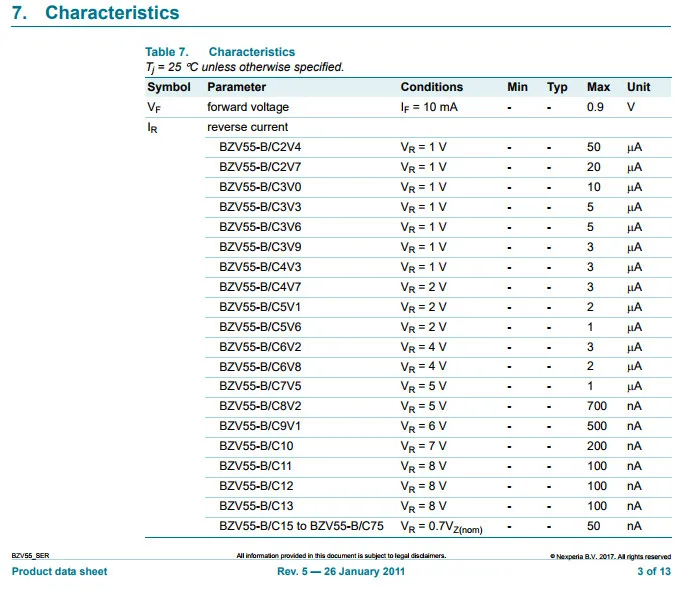
Task: Click the 10 max value in the BZV55-B/C3V0 row
Action: pos(594,187)
